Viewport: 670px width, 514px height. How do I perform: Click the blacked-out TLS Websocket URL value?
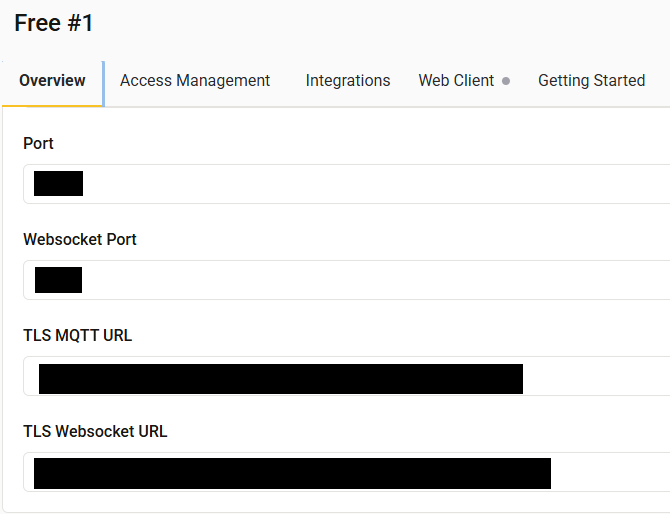pyautogui.click(x=292, y=473)
